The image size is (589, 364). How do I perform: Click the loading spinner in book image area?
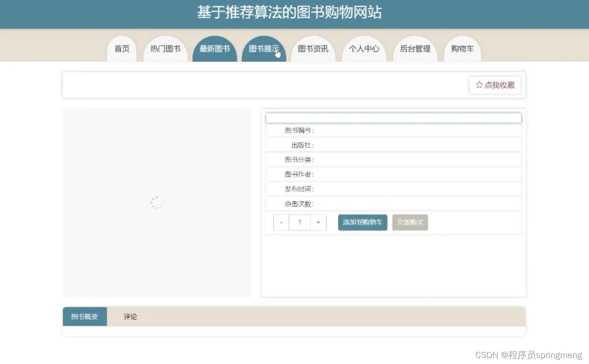(156, 202)
